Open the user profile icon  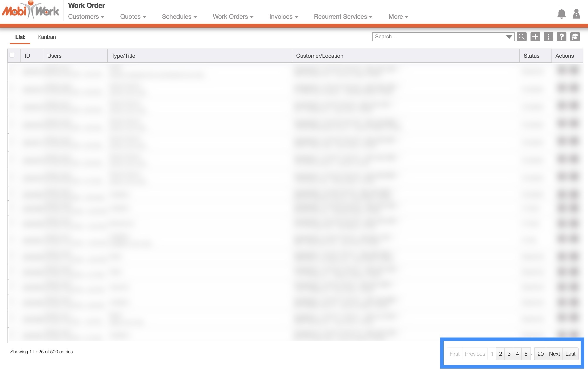[x=576, y=14]
